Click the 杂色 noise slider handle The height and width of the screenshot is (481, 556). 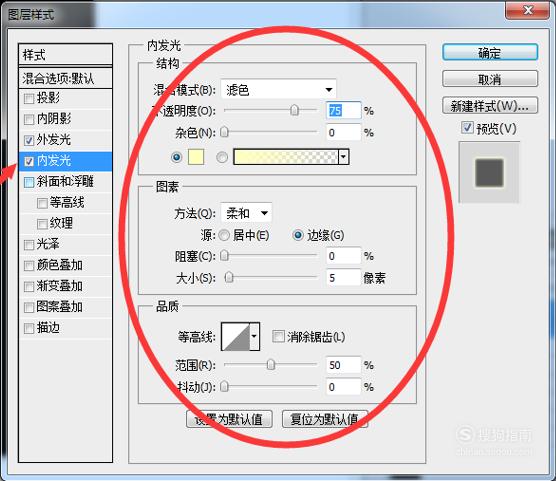coord(224,132)
